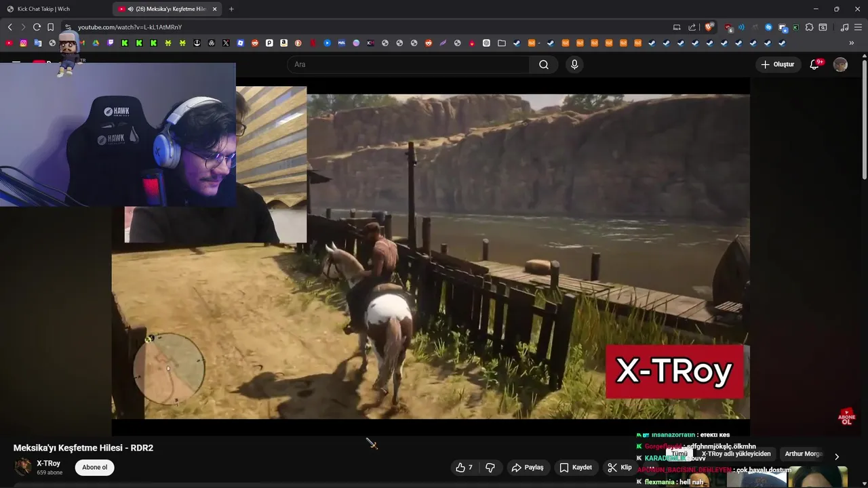Open the YouTube bookmark in bookmarks bar
This screenshot has width=868, height=488.
pyautogui.click(x=9, y=43)
